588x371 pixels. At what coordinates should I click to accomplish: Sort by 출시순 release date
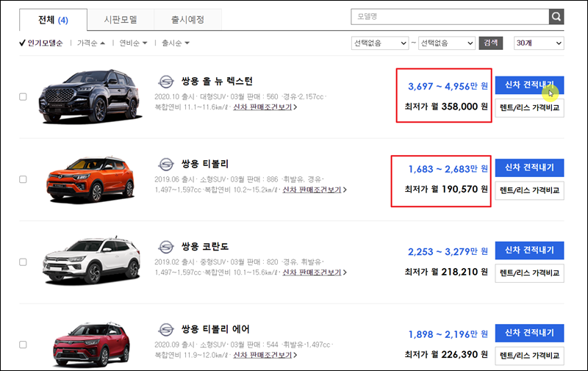pyautogui.click(x=176, y=43)
